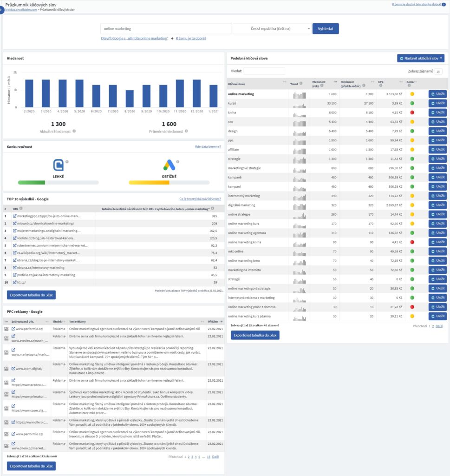Go to page 2 of similar keywords
This screenshot has height=476, width=450.
tap(433, 326)
